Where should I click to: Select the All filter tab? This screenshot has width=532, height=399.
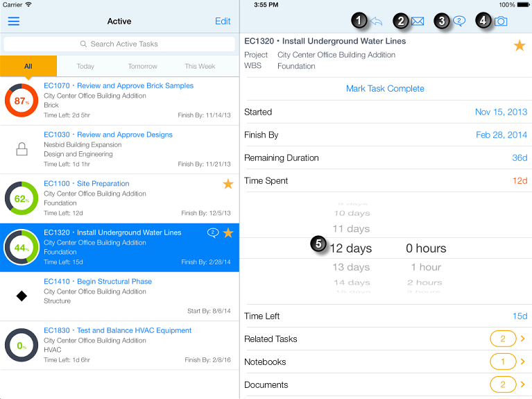click(x=28, y=66)
